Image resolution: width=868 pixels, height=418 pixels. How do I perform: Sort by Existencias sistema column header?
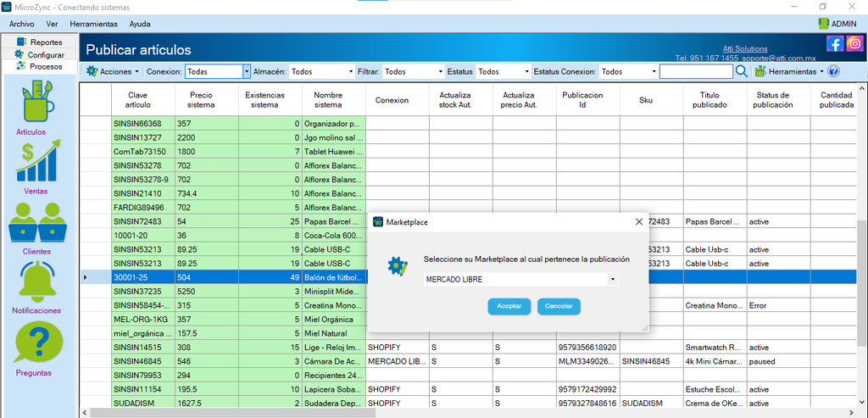click(x=270, y=100)
